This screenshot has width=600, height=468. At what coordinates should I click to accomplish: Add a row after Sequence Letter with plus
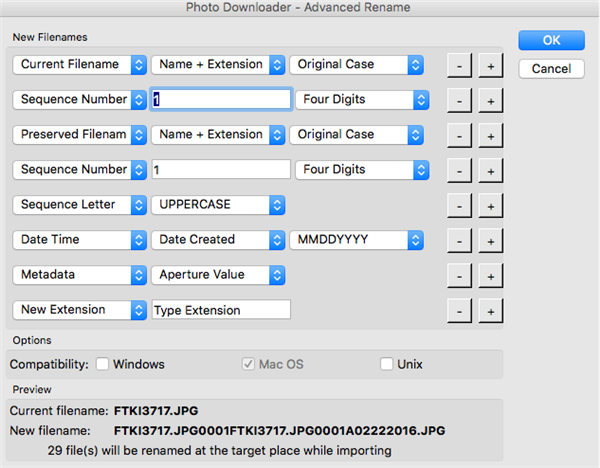coord(491,206)
